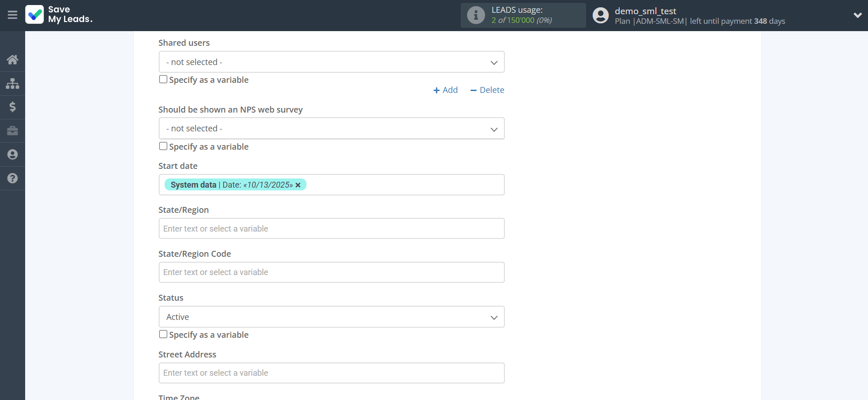Open the user profile sidebar icon

(x=12, y=155)
